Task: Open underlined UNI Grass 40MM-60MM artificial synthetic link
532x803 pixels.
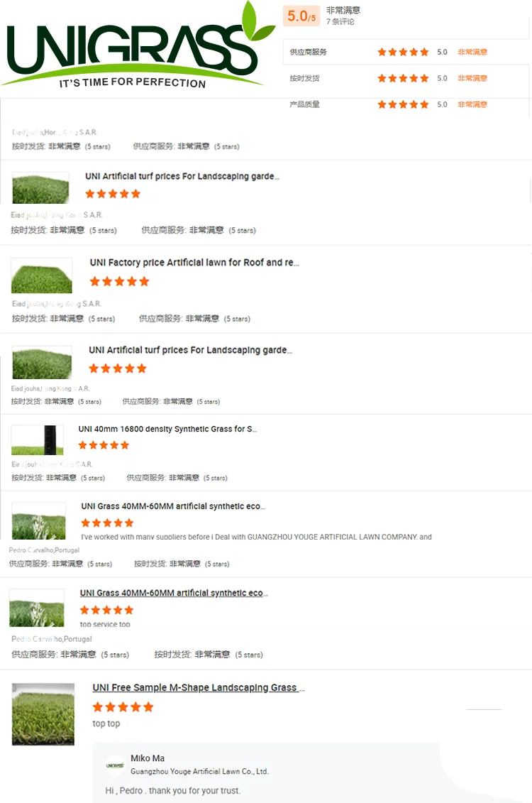Action: tap(174, 593)
